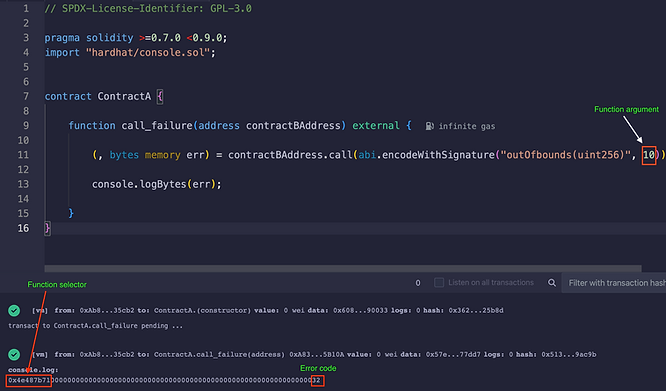Click the editor's horizontal scrollbar

[x=343, y=268]
